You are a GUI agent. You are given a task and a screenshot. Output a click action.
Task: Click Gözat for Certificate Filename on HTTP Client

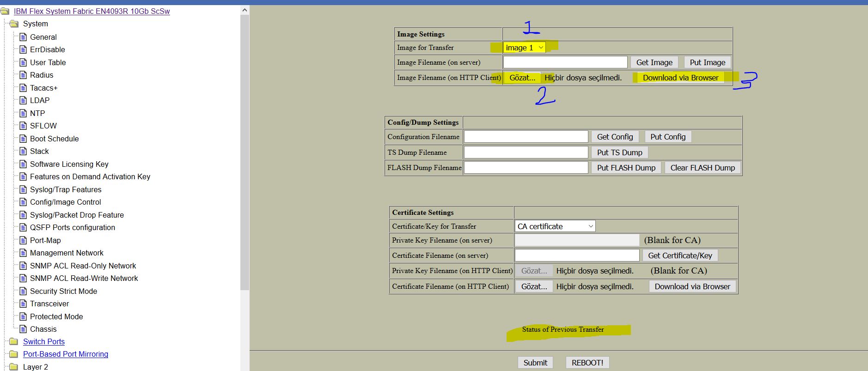click(x=534, y=286)
